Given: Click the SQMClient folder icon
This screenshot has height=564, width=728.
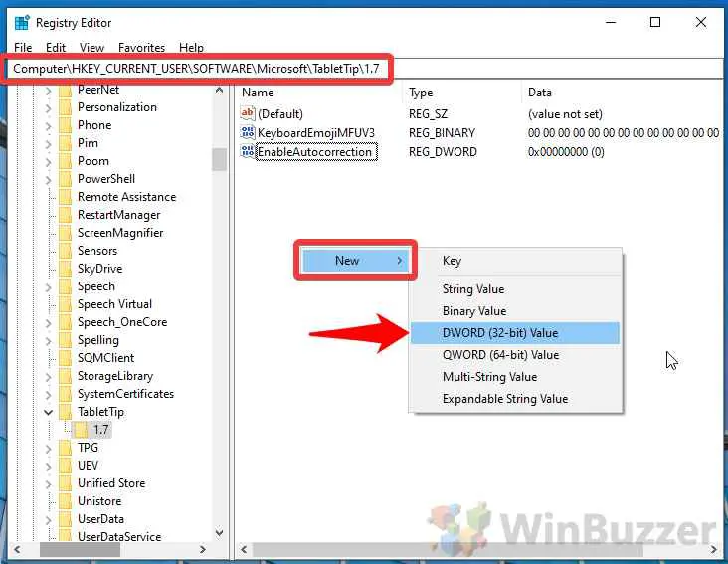Looking at the screenshot, I should pos(66,358).
